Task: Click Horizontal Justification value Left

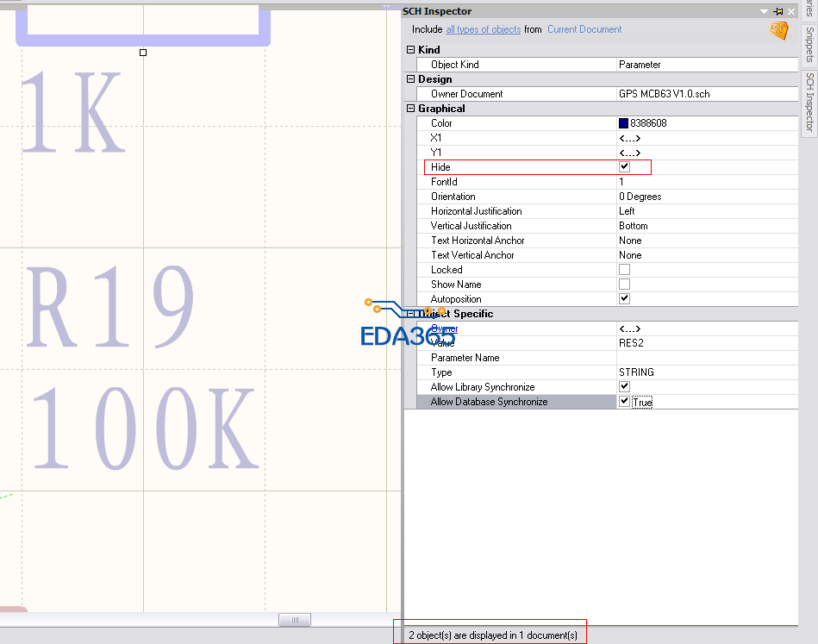Action: (707, 211)
